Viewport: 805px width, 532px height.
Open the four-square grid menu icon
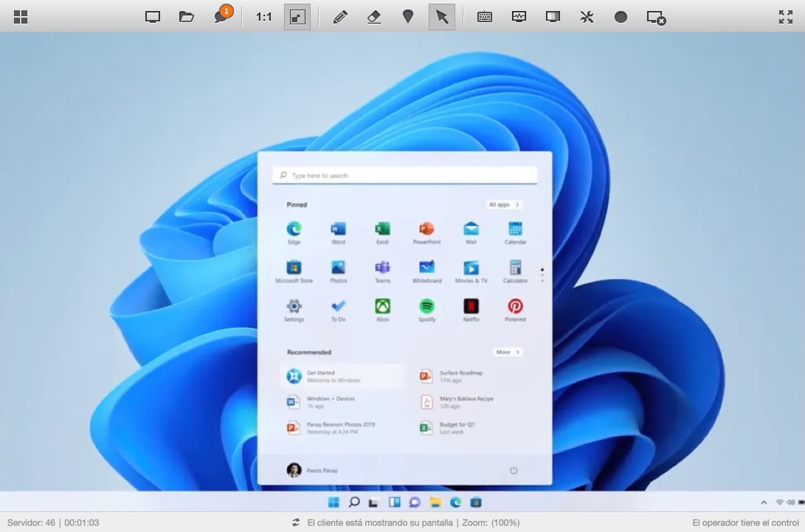21,17
